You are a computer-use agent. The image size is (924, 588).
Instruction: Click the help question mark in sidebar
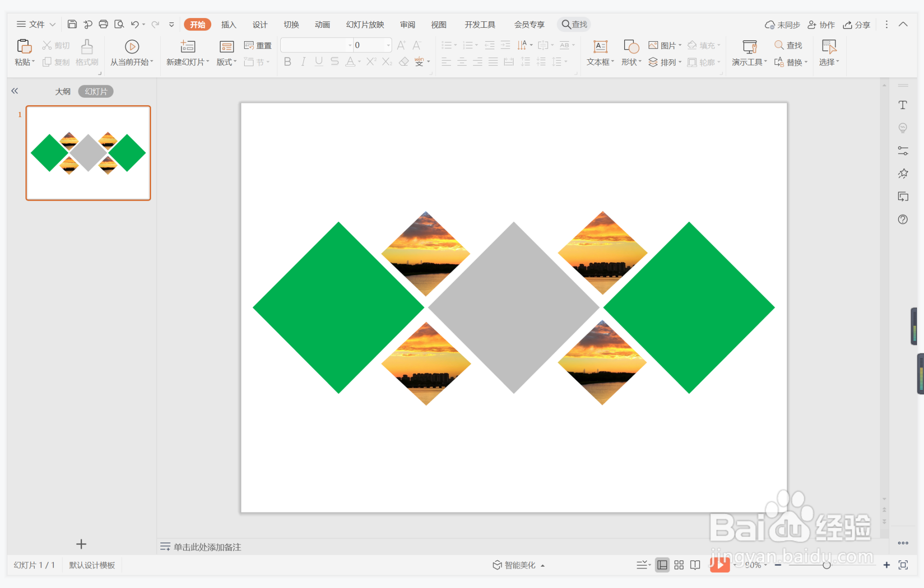tap(903, 219)
